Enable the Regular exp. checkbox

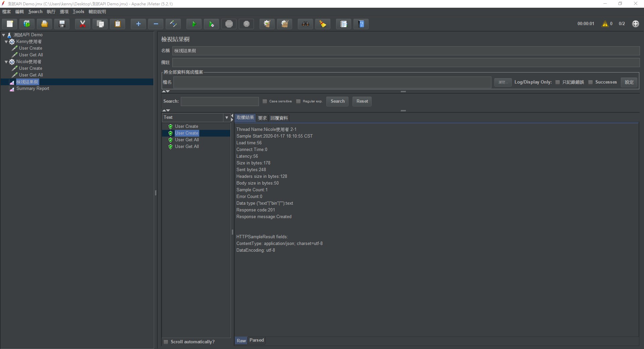coord(298,101)
